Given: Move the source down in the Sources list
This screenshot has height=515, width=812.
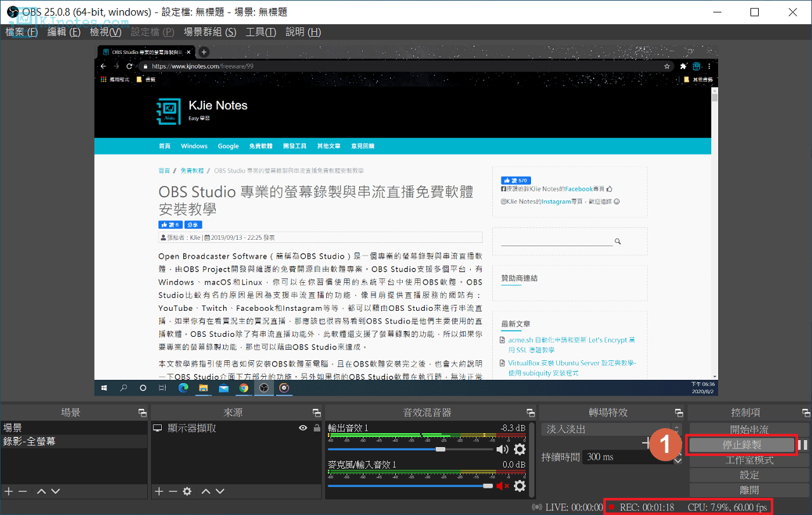Looking at the screenshot, I should 219,492.
